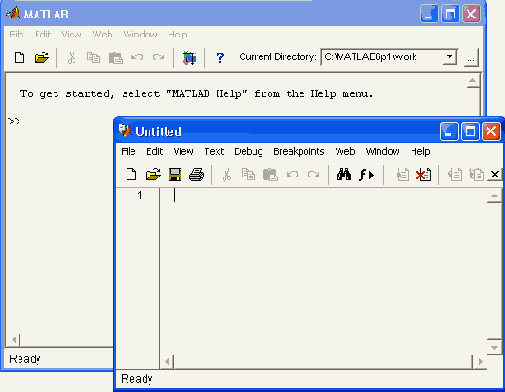Click the MATLAB logo in title bar

(x=13, y=13)
